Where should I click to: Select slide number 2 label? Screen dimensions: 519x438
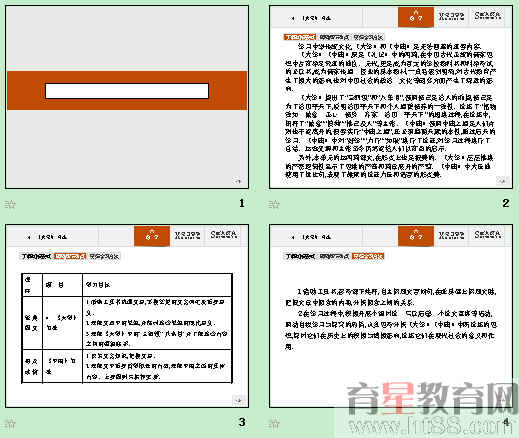pyautogui.click(x=505, y=203)
